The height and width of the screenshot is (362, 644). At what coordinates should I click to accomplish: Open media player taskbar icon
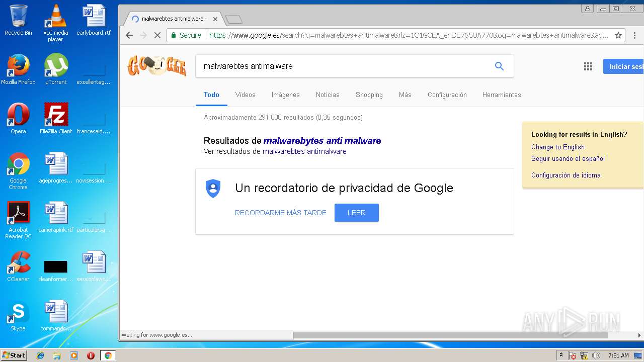[x=74, y=355]
